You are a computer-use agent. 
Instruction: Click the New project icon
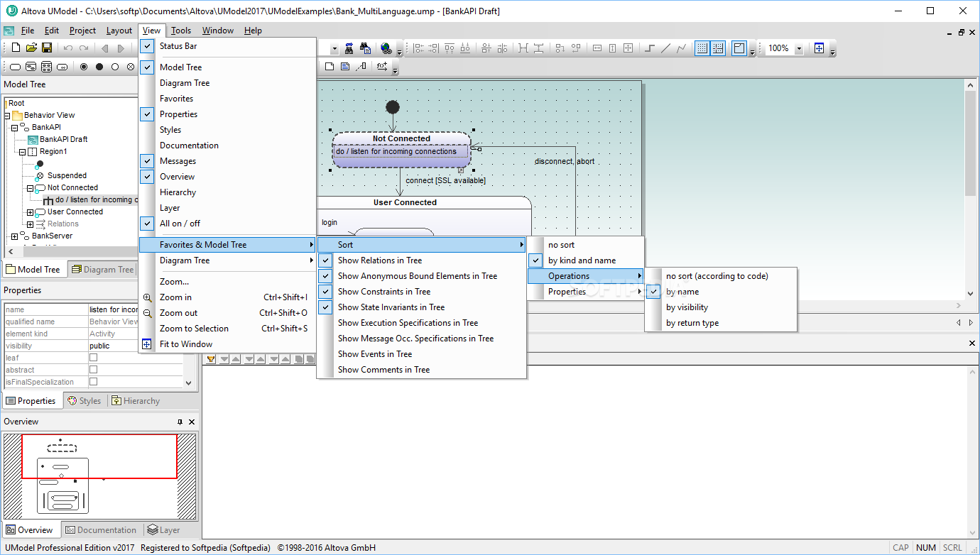pyautogui.click(x=16, y=48)
